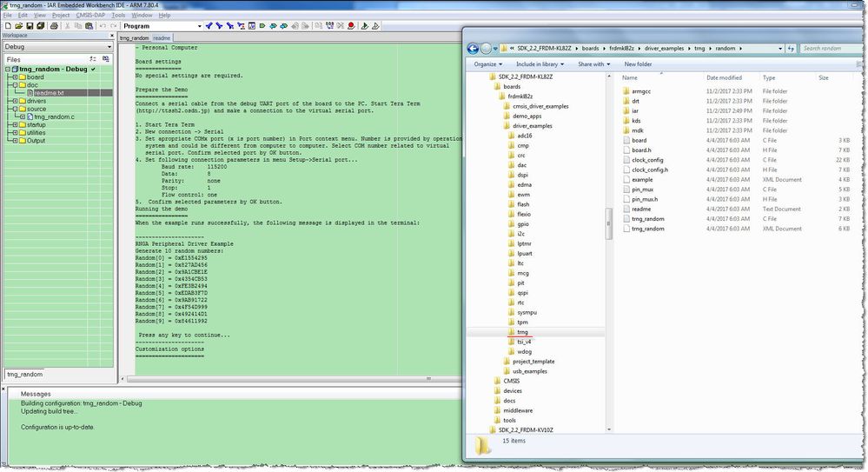The height and width of the screenshot is (472, 868).
Task: Click the Find Next toolbar icon
Action: point(219,26)
